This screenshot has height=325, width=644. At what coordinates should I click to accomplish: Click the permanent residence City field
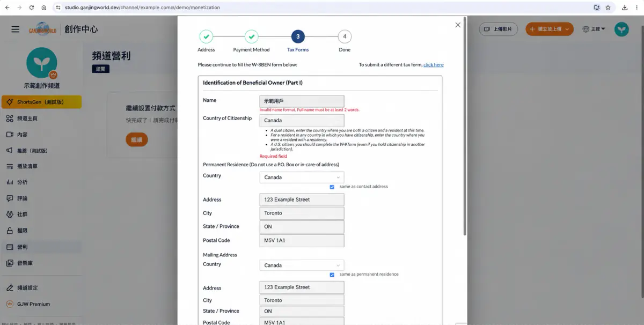pos(302,213)
